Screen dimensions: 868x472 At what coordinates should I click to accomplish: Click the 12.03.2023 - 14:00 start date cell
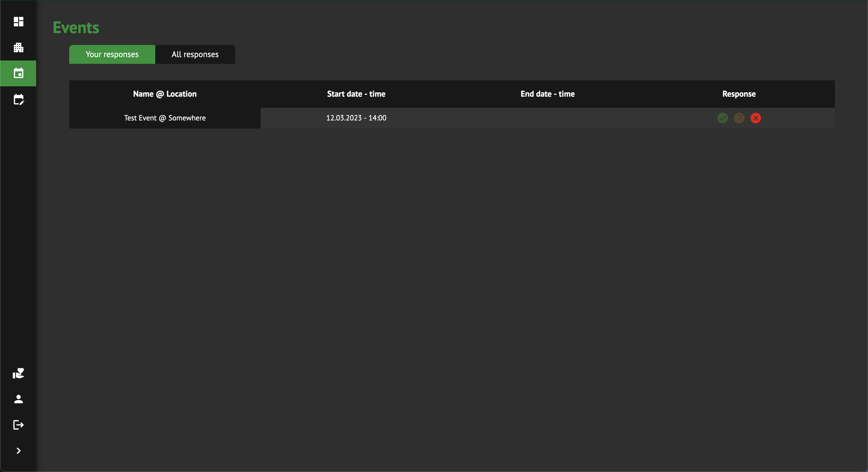point(356,118)
